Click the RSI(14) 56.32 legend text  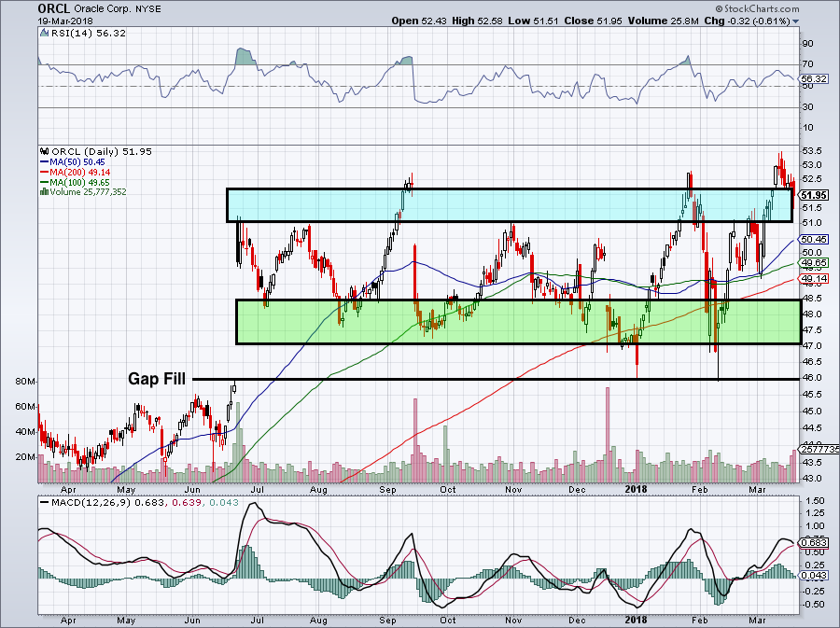pos(89,34)
